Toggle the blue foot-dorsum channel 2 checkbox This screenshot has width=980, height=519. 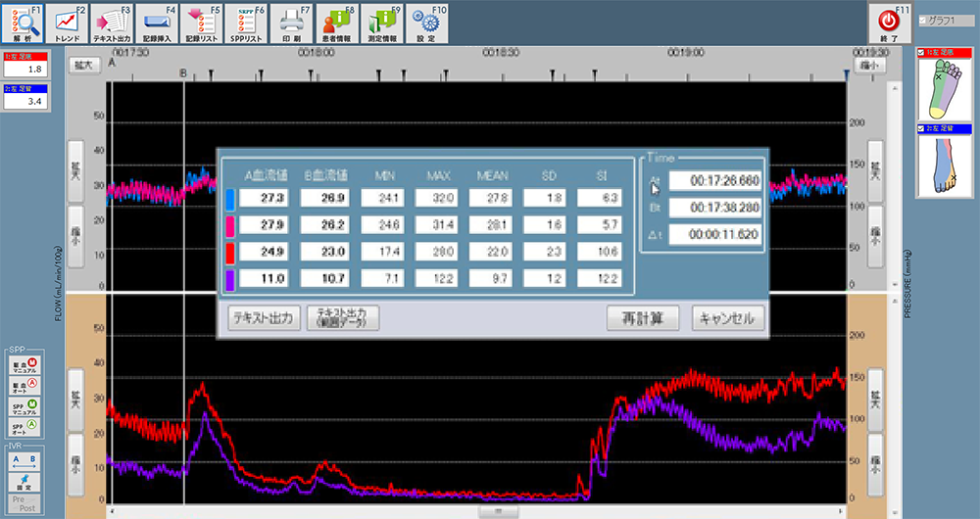click(921, 128)
